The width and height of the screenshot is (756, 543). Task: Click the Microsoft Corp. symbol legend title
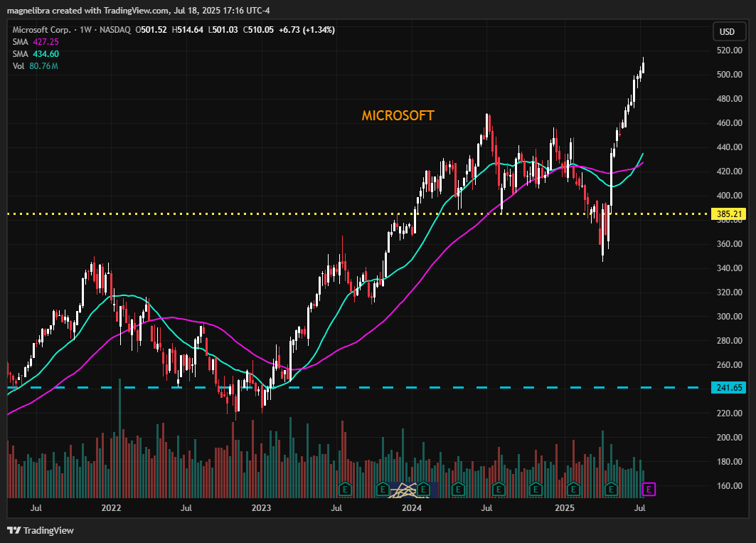(41, 30)
